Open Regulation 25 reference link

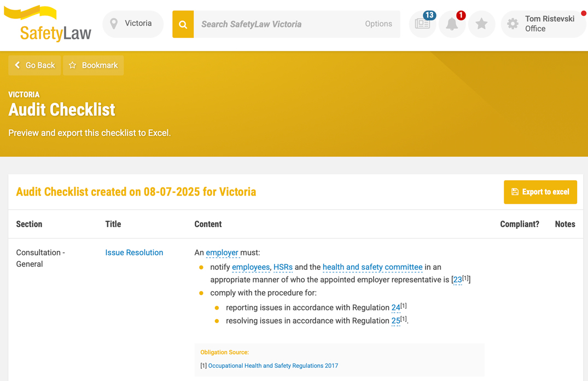coord(395,321)
